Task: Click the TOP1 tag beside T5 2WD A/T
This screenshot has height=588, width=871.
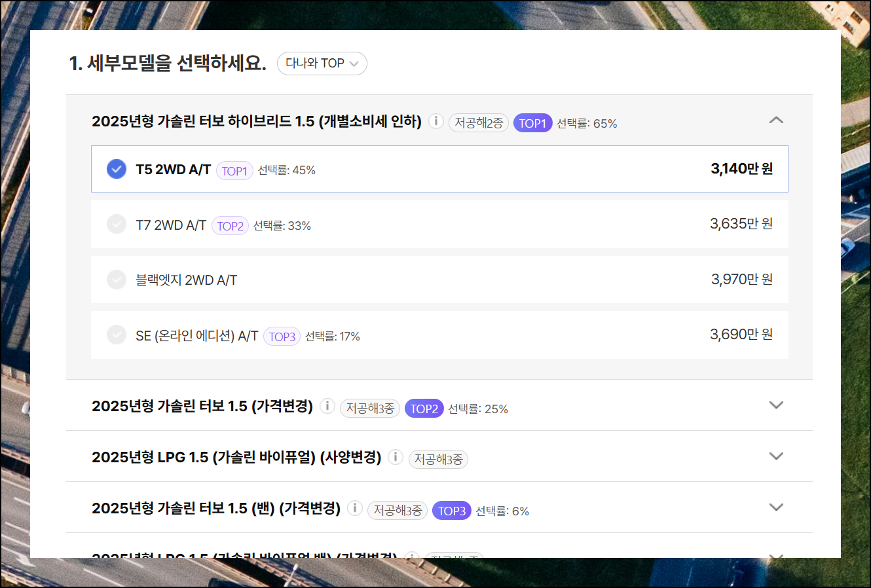Action: coord(234,171)
